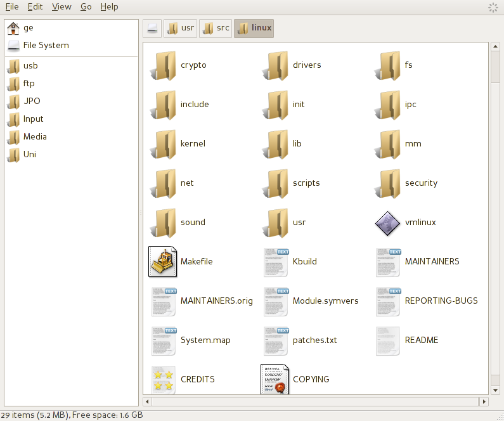The image size is (504, 421).
Task: Navigate to usr in the path bar
Action: (181, 28)
